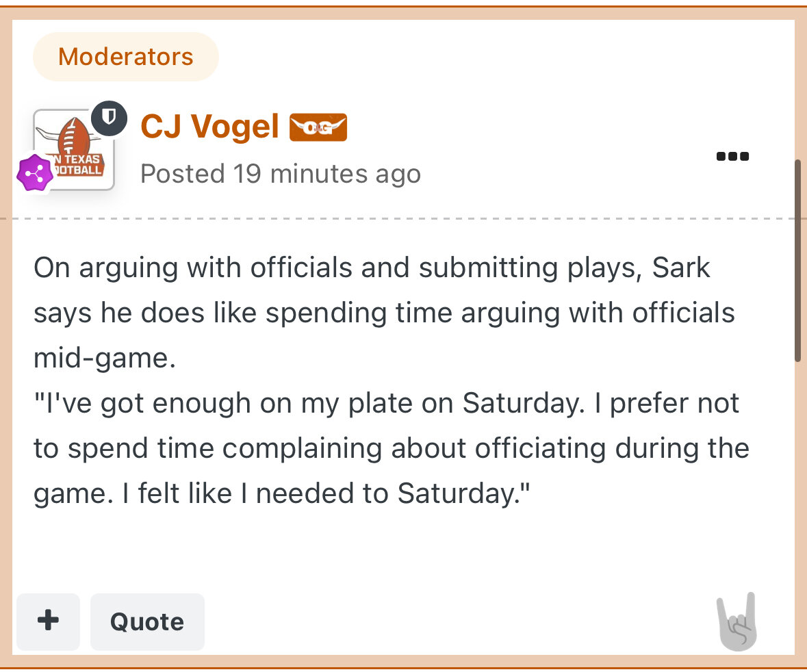Open the three-dots post options menu
Viewport: 807px width, 672px height.
732,157
